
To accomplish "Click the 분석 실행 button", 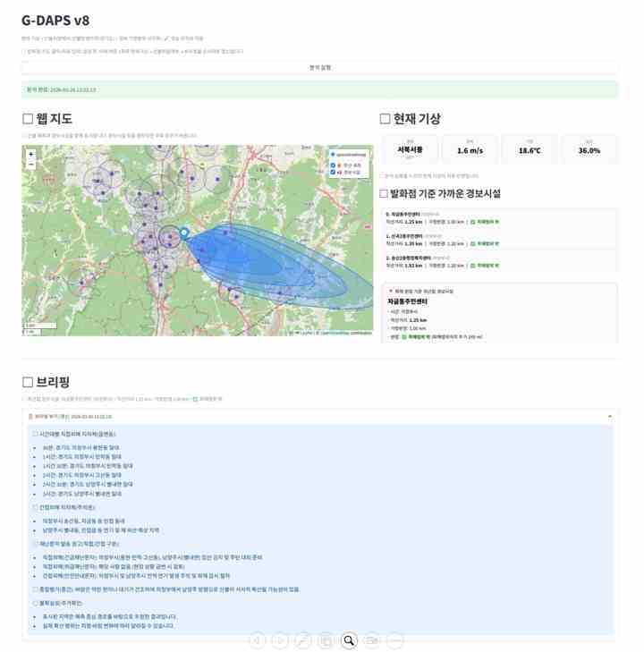I will (x=320, y=67).
